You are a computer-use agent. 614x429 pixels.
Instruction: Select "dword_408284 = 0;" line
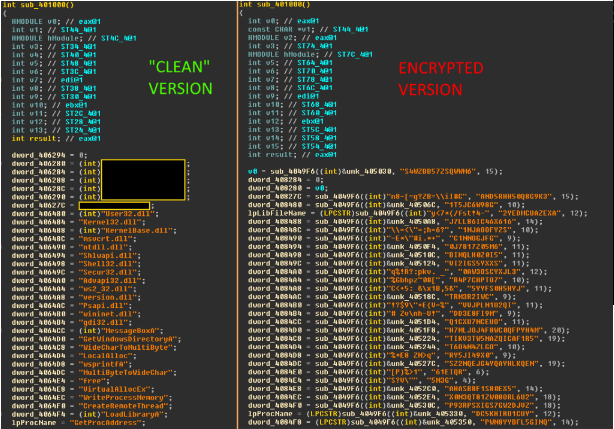click(285, 180)
